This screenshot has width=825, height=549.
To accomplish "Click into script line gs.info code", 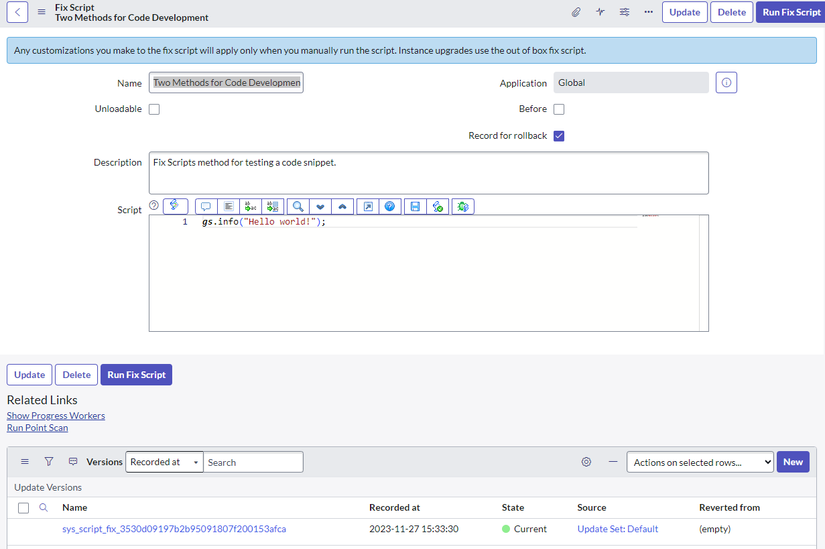I will click(x=264, y=222).
